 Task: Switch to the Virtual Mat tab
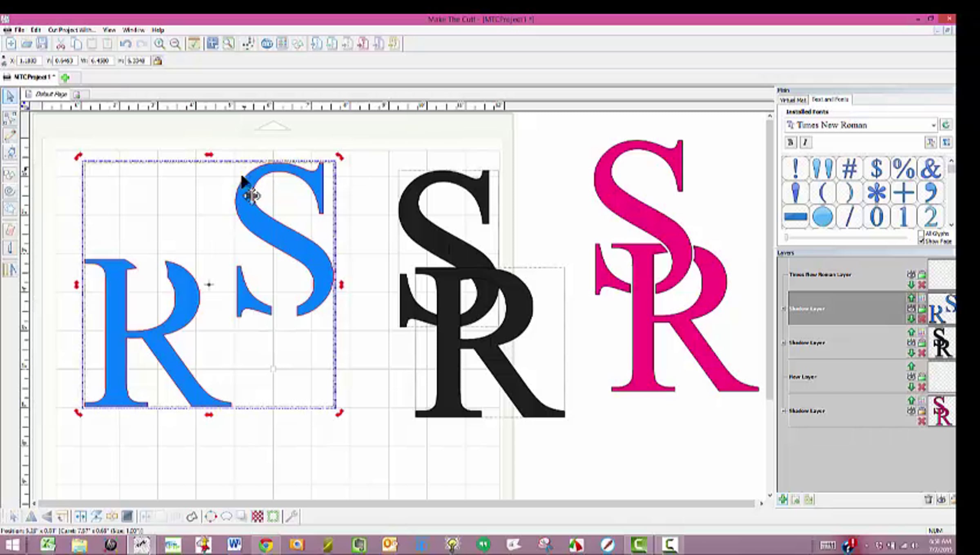(793, 100)
